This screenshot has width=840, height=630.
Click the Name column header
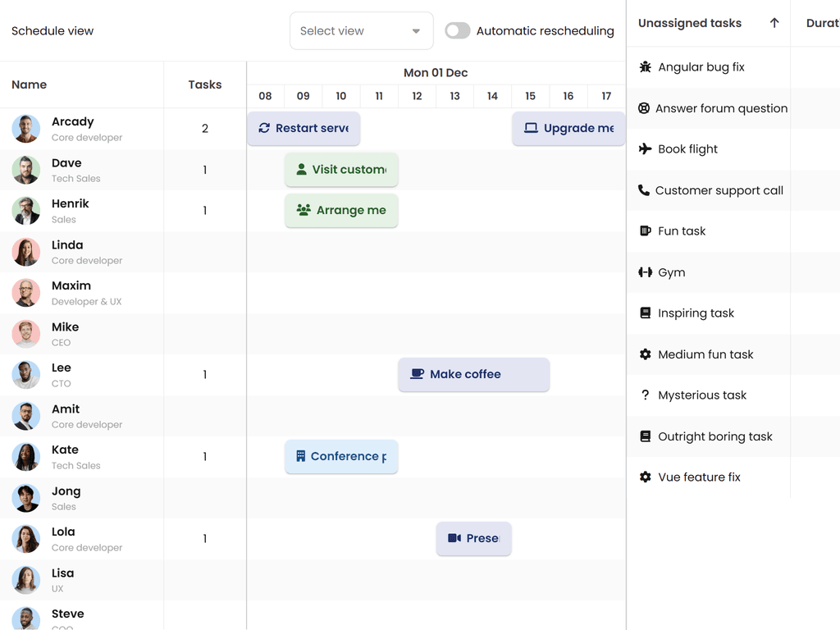pyautogui.click(x=30, y=84)
